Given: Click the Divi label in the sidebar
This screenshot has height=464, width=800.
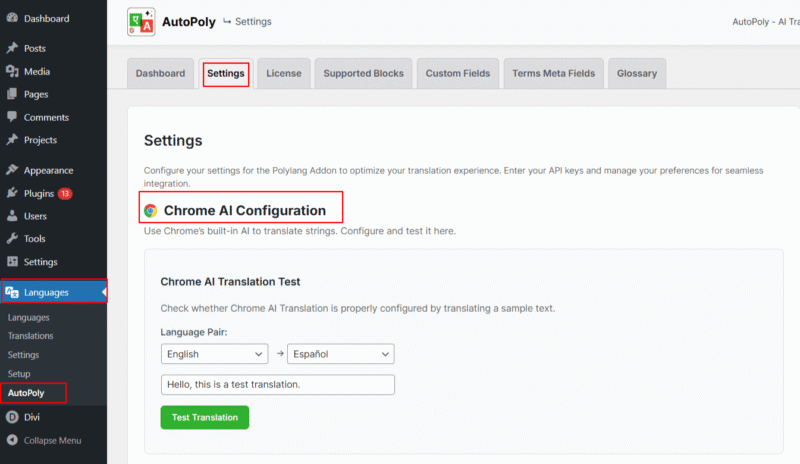Looking at the screenshot, I should point(32,417).
